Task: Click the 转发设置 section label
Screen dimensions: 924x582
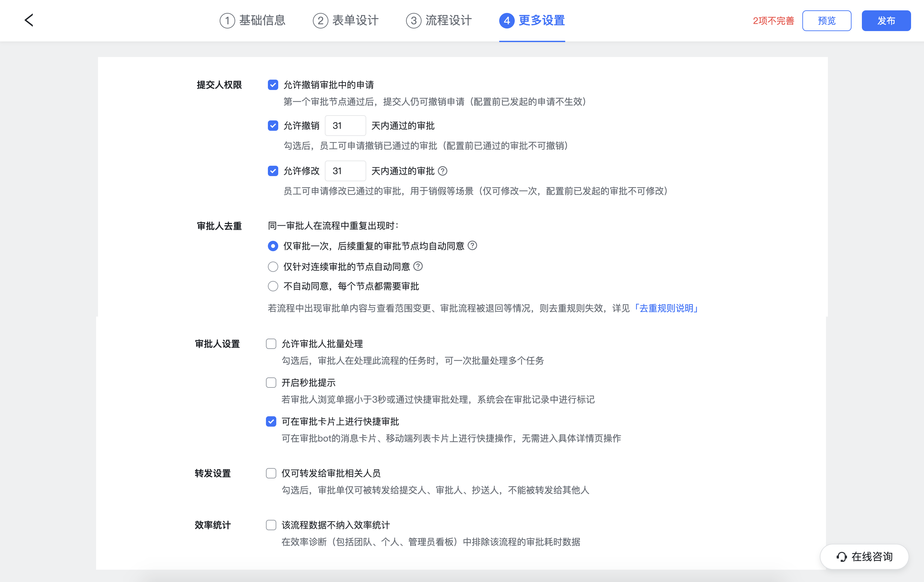Action: point(213,473)
